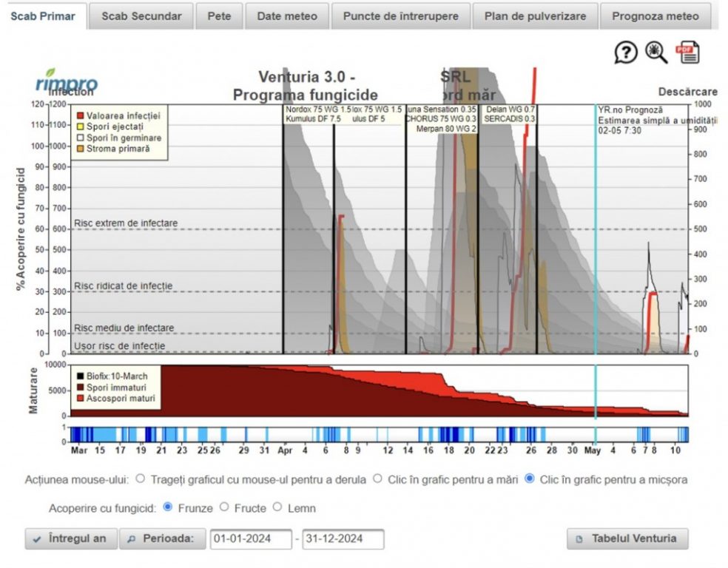Click the Biofix:10-March legend text
This screenshot has width=728, height=568.
coord(117,376)
